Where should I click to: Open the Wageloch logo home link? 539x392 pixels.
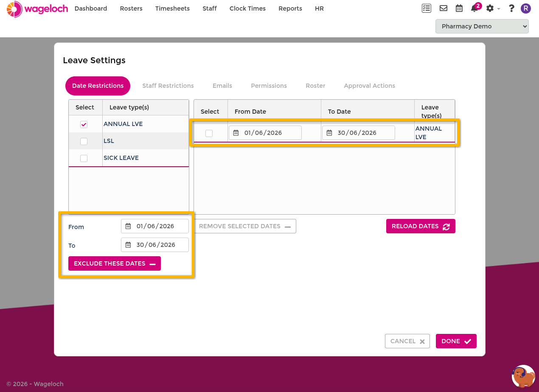37,9
